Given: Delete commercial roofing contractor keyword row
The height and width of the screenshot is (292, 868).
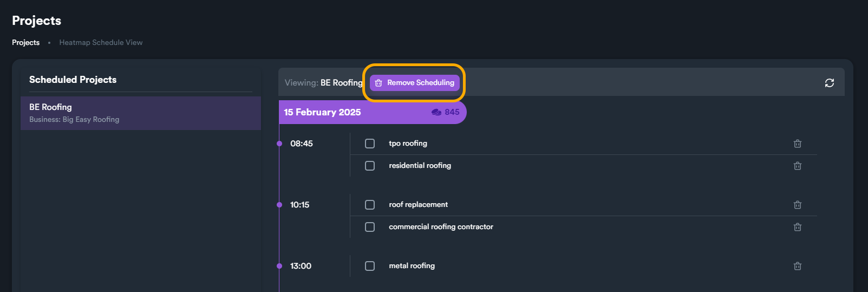Looking at the screenshot, I should tap(797, 227).
